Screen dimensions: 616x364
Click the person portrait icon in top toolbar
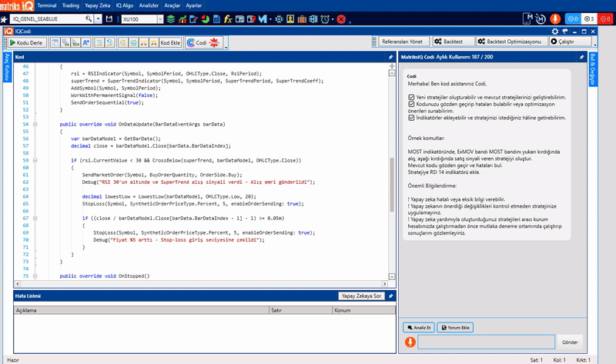click(x=290, y=18)
